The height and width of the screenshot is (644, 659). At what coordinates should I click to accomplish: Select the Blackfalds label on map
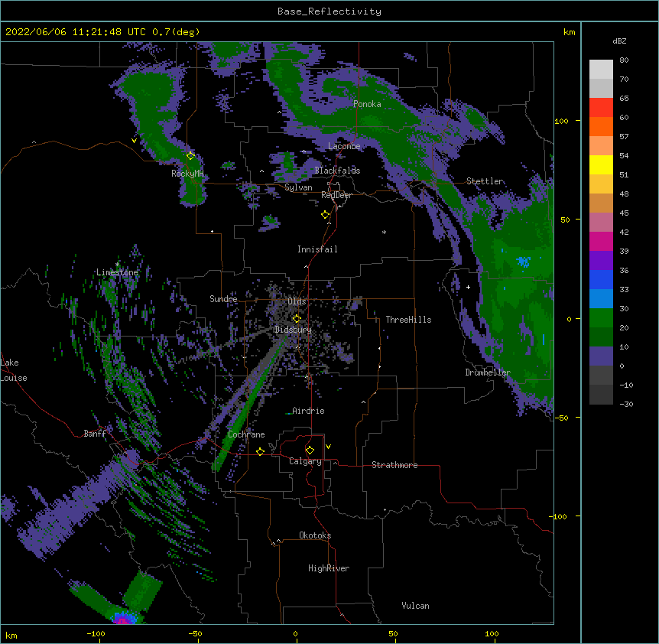[337, 171]
